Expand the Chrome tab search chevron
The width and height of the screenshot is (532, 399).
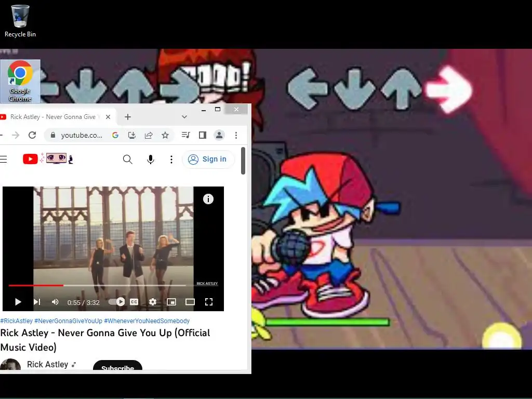tap(184, 117)
